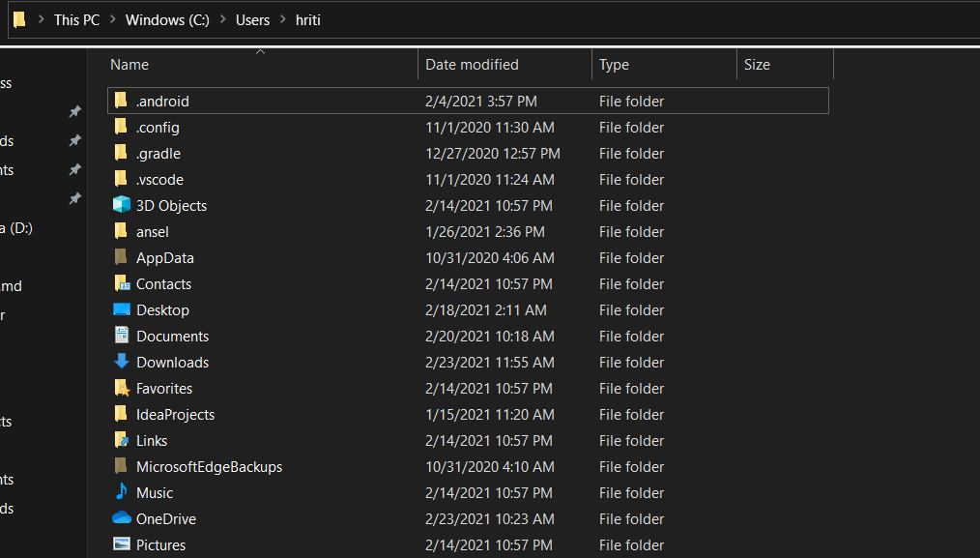Click the Documents folder icon
The height and width of the screenshot is (558, 980).
121,336
